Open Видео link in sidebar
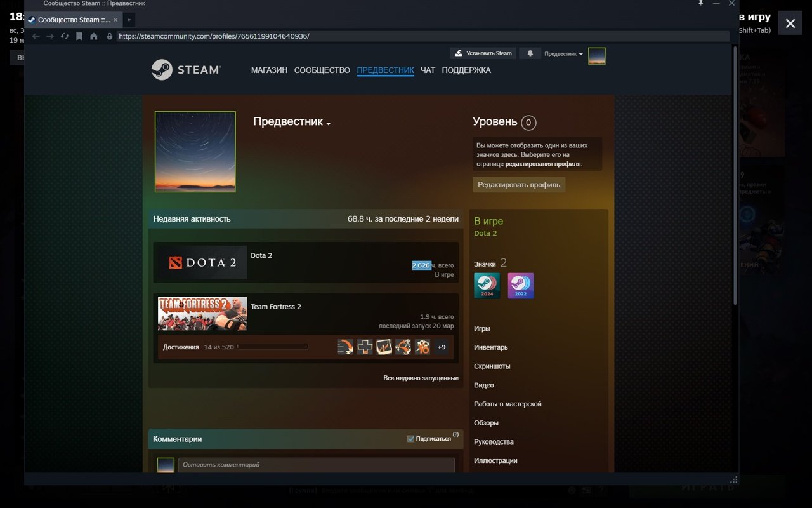The image size is (812, 508). (x=484, y=385)
